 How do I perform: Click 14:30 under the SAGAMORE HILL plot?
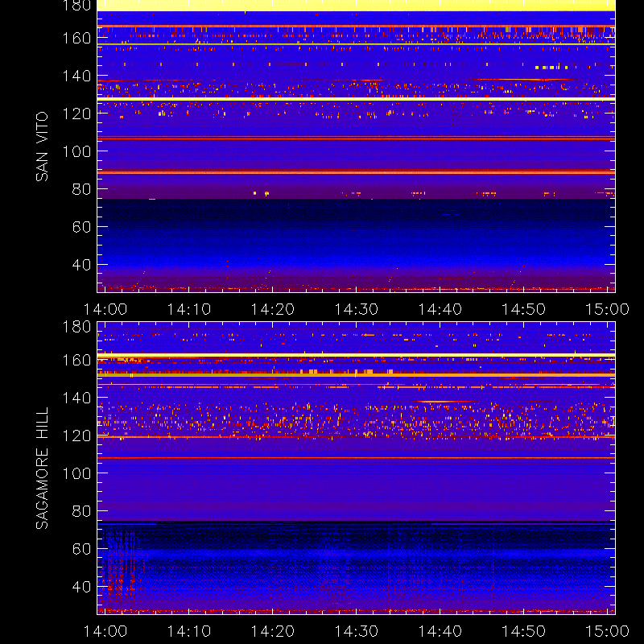(356, 631)
